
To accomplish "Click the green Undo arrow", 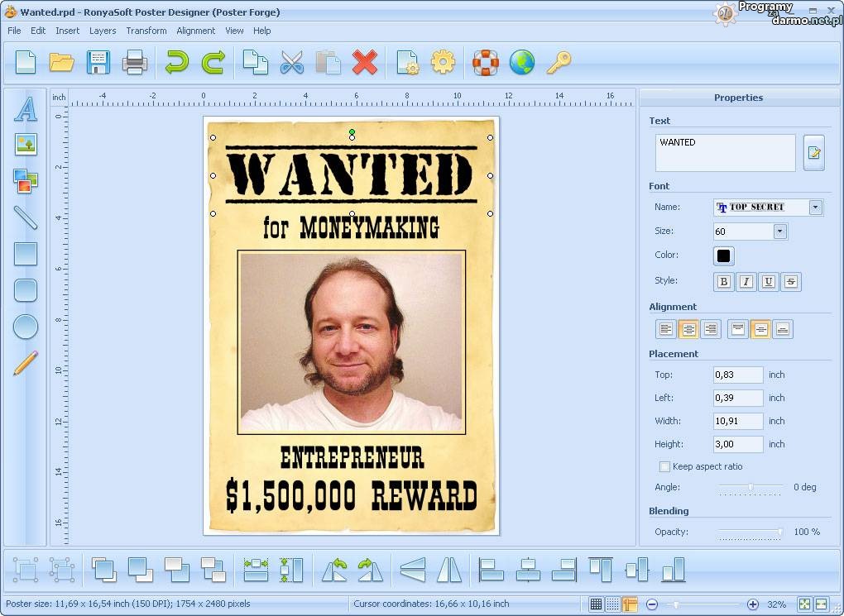I will coord(177,62).
